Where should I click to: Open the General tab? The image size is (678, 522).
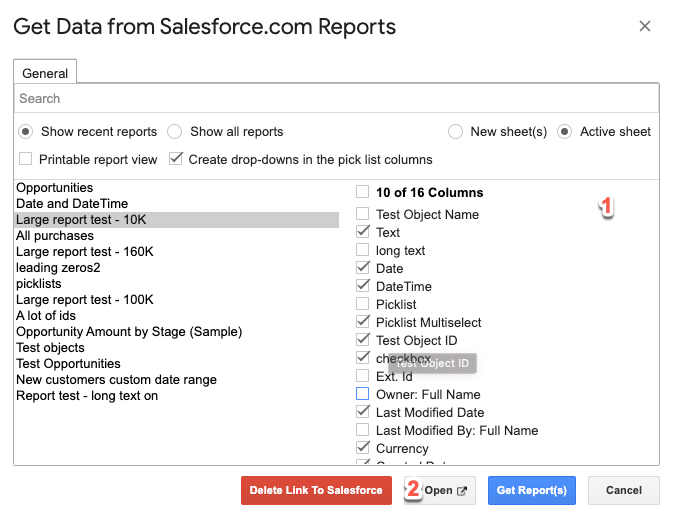click(45, 73)
